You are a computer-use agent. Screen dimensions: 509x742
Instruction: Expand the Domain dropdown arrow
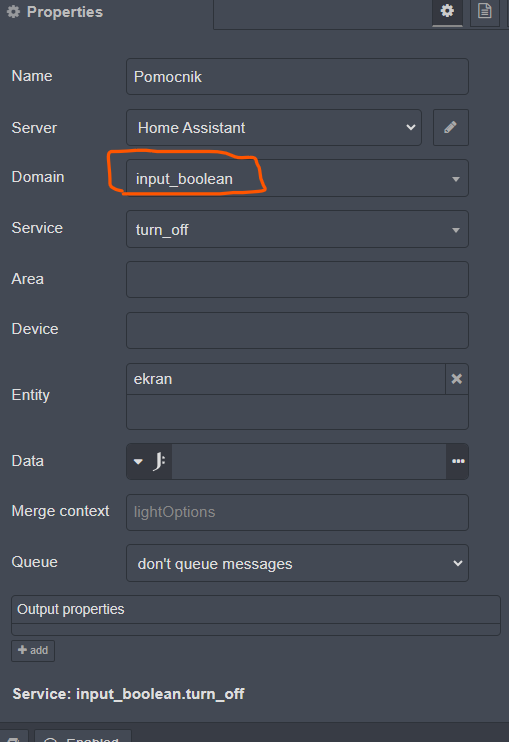pyautogui.click(x=456, y=179)
